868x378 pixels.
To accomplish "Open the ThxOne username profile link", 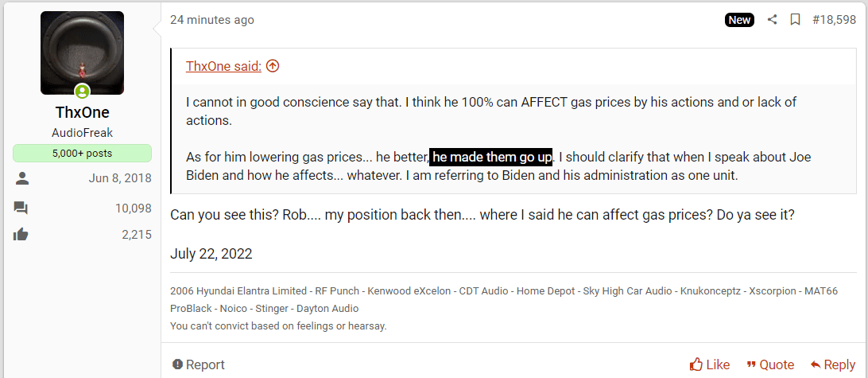I will pos(82,112).
